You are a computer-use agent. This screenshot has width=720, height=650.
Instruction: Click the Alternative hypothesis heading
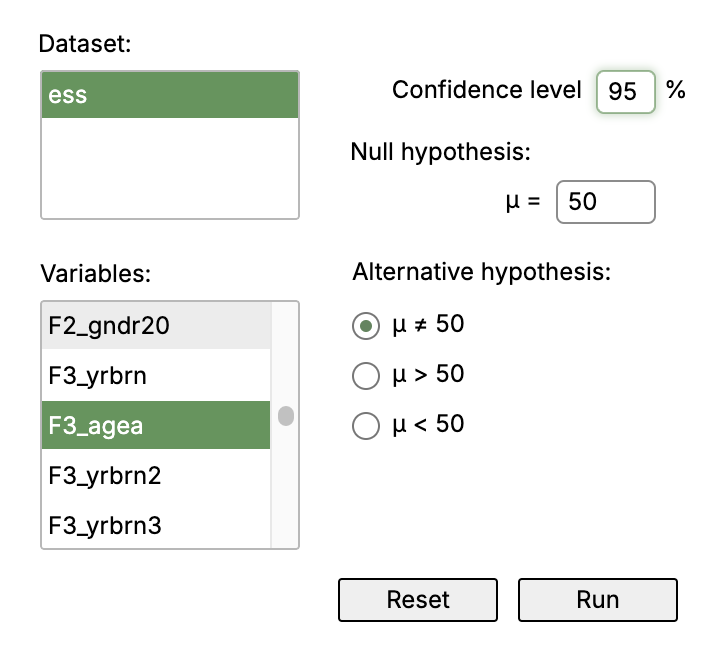tap(482, 272)
